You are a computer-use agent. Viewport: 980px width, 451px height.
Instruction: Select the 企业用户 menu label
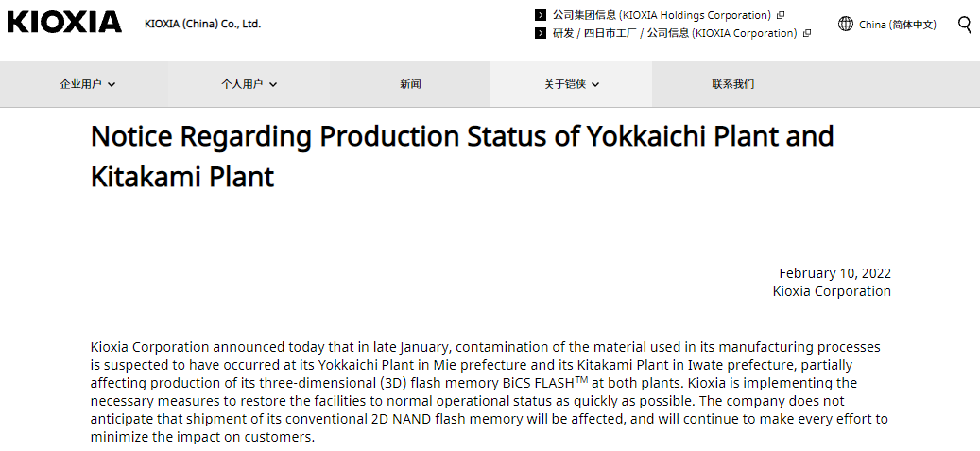(80, 84)
